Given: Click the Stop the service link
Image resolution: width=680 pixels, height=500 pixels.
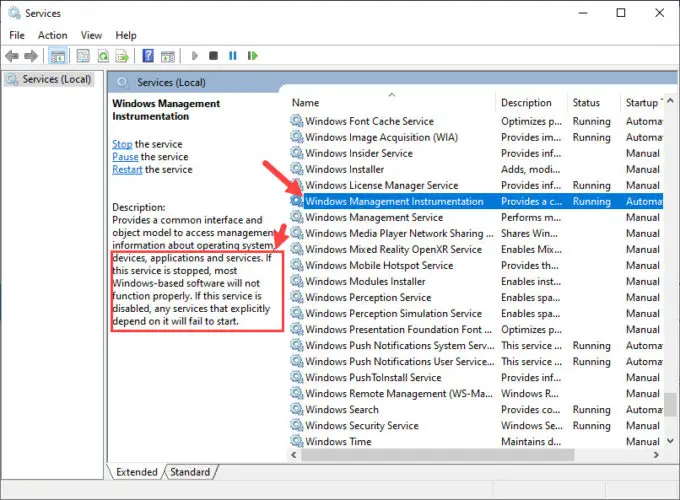Looking at the screenshot, I should [122, 144].
